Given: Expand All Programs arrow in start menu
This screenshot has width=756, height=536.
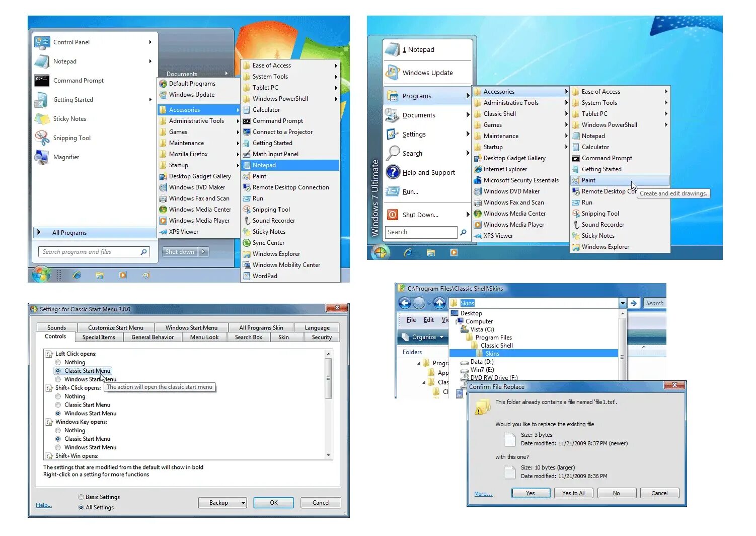Looking at the screenshot, I should (x=39, y=232).
